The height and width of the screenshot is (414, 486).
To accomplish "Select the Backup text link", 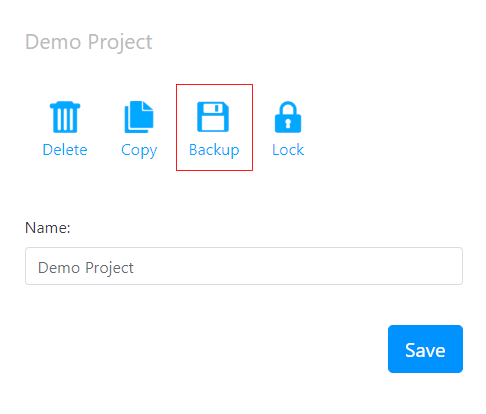I will [x=214, y=150].
